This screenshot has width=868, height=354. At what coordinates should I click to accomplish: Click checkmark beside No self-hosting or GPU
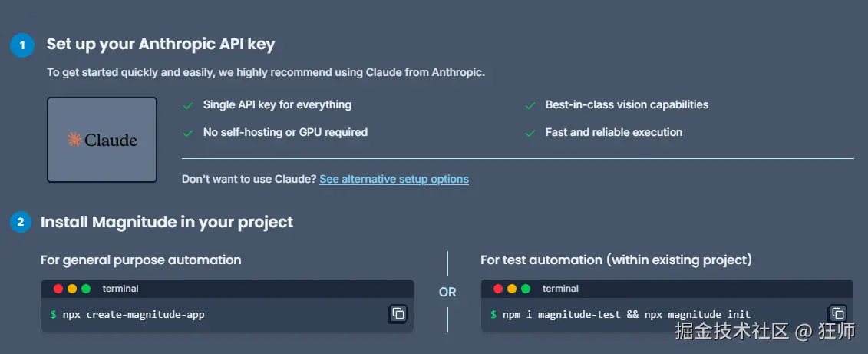187,133
